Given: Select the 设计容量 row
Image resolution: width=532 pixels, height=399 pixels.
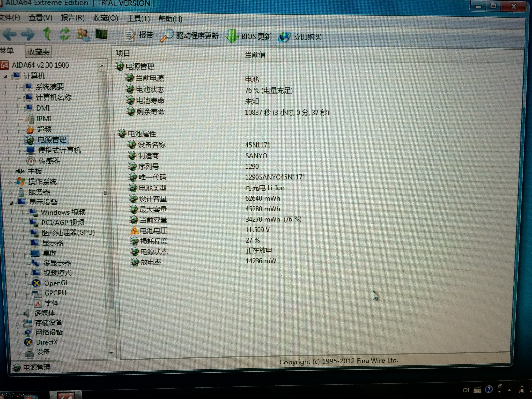Looking at the screenshot, I should click(x=205, y=199).
